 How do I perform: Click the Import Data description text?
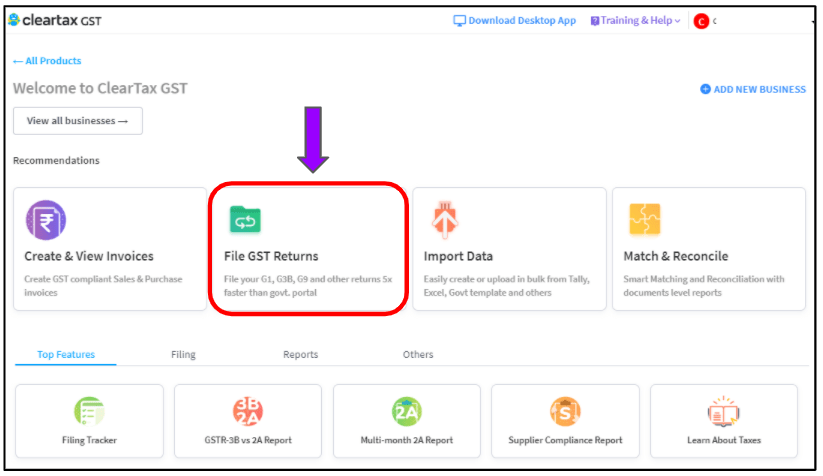click(x=507, y=286)
